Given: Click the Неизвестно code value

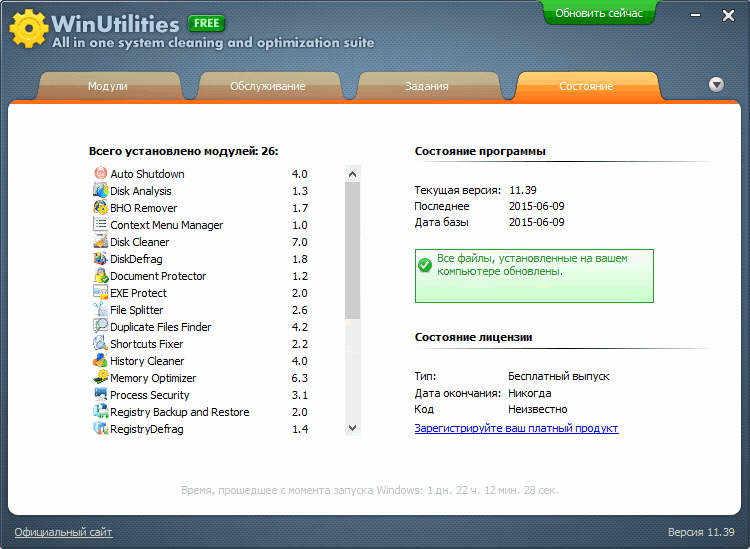Looking at the screenshot, I should [538, 409].
